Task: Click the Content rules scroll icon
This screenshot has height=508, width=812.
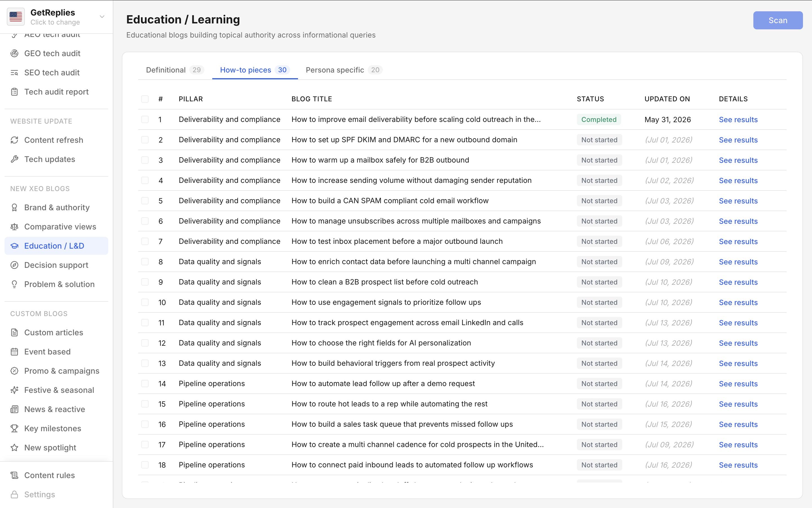Action: (14, 476)
